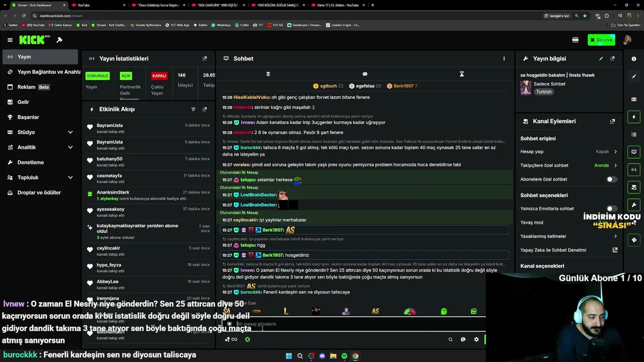Click the Windows Start button
The image size is (644, 362).
(289, 356)
